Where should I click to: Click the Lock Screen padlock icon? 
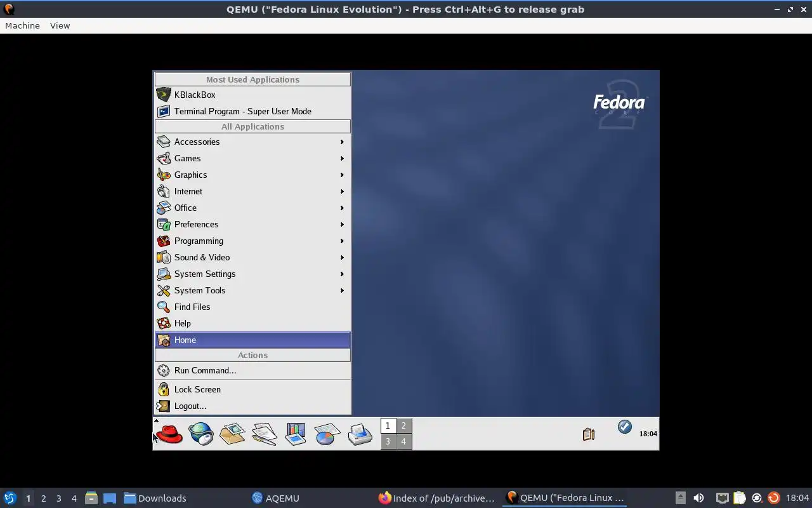pyautogui.click(x=164, y=389)
